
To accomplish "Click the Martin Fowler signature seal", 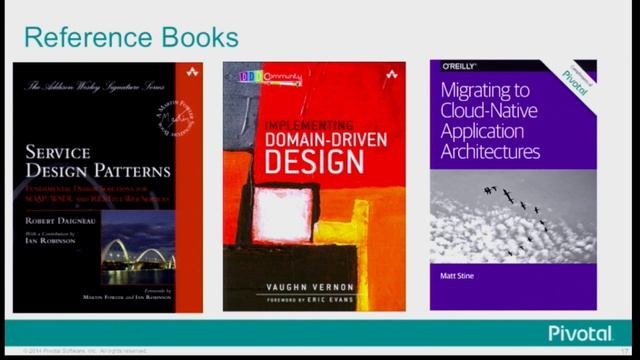I will click(x=175, y=118).
